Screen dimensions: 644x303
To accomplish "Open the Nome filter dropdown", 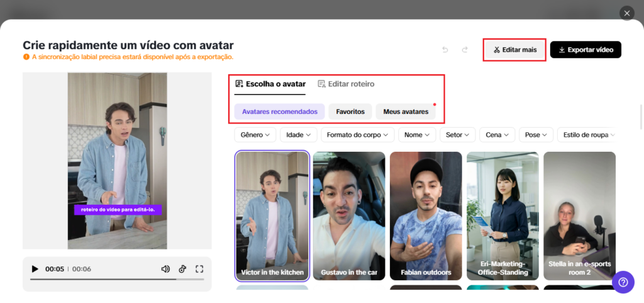I will (x=417, y=135).
